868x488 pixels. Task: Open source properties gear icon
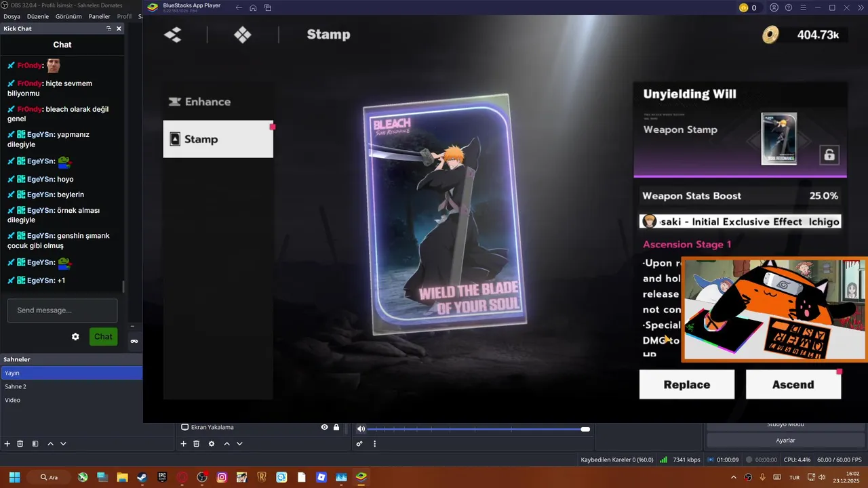point(212,444)
